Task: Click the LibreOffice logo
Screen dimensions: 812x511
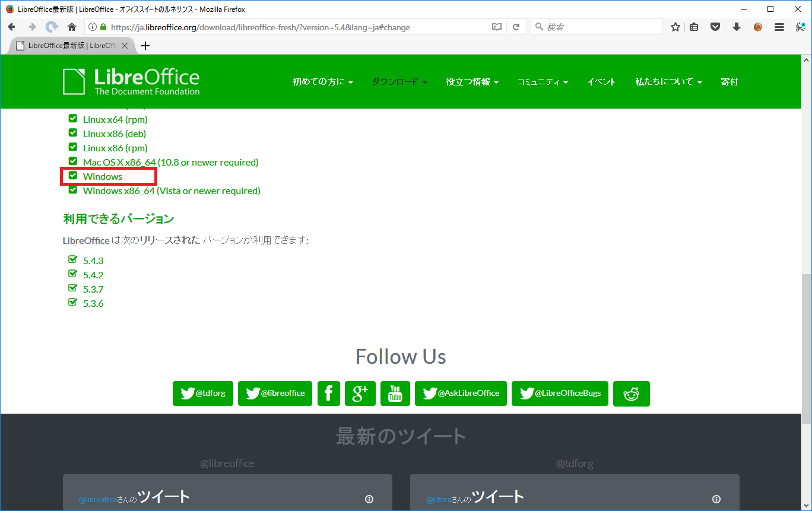Action: coord(131,81)
